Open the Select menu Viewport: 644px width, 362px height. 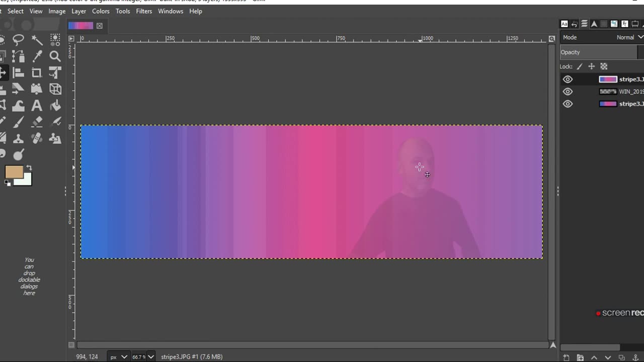click(16, 11)
